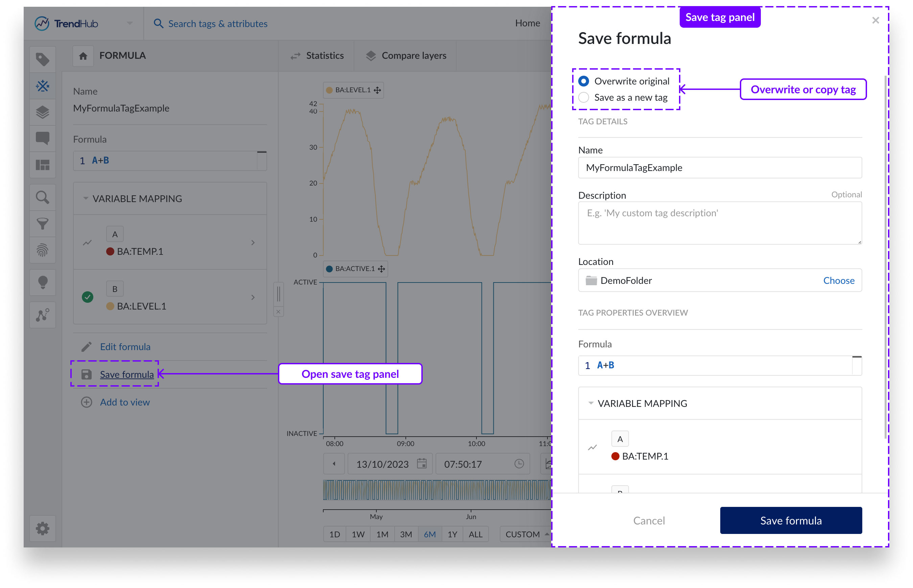
Task: Click the home icon next to FORMULA
Action: tap(83, 56)
